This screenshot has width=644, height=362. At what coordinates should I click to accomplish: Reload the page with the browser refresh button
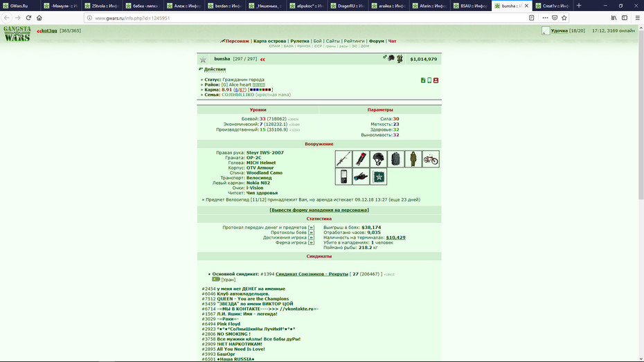pyautogui.click(x=28, y=17)
